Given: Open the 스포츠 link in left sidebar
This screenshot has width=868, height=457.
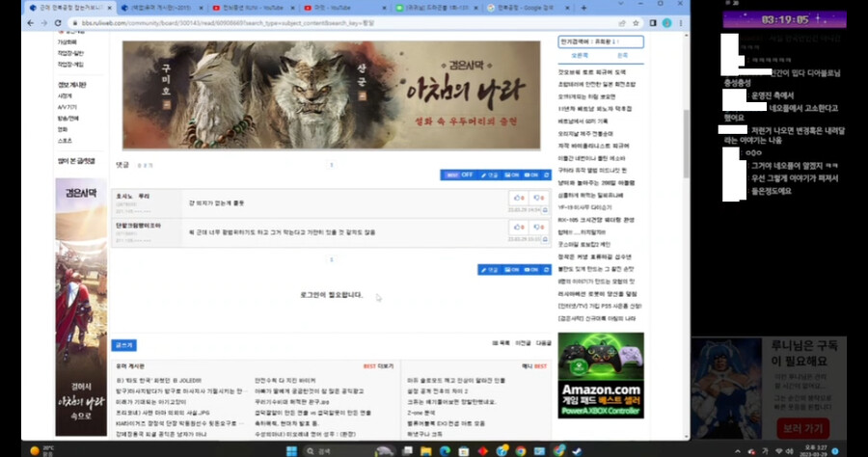Looking at the screenshot, I should [x=65, y=141].
